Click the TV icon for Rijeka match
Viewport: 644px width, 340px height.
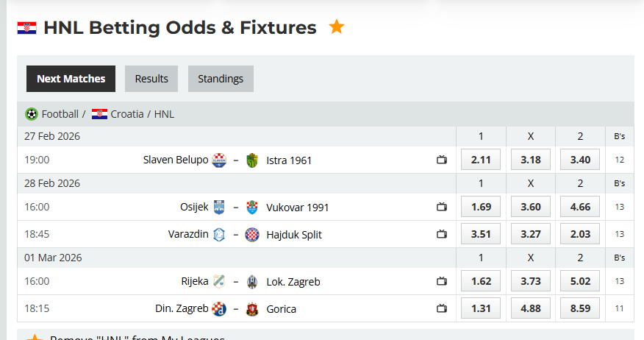(x=442, y=281)
